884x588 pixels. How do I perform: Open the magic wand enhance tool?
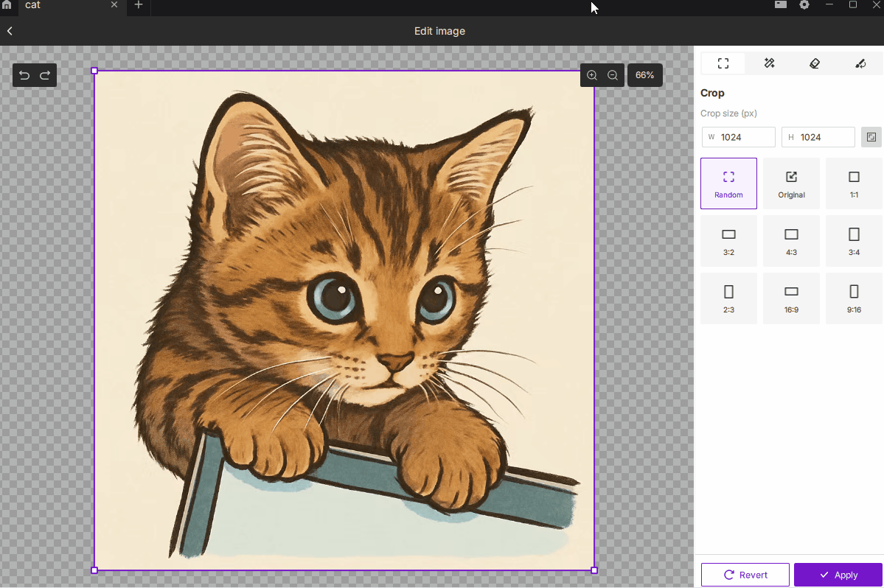[769, 64]
